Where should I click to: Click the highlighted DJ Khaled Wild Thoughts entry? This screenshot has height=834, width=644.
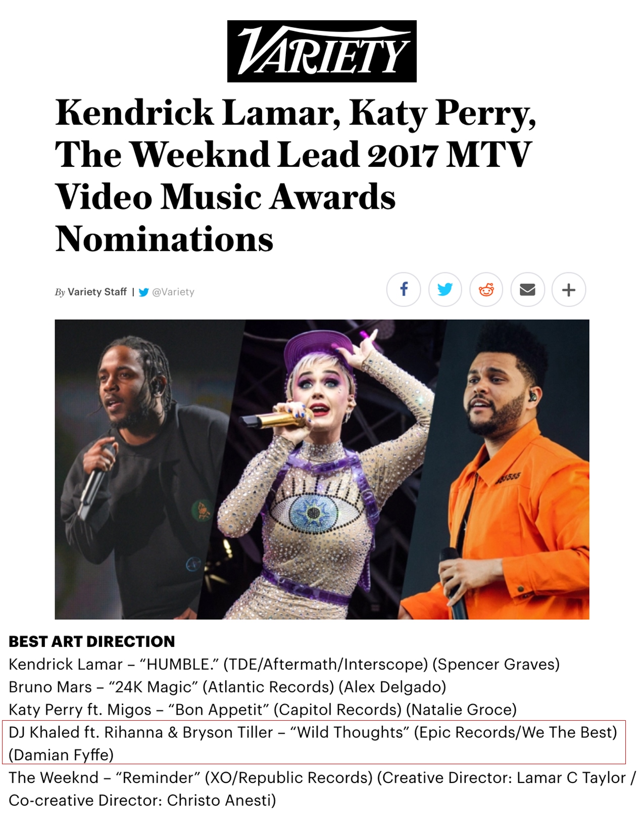[x=314, y=743]
